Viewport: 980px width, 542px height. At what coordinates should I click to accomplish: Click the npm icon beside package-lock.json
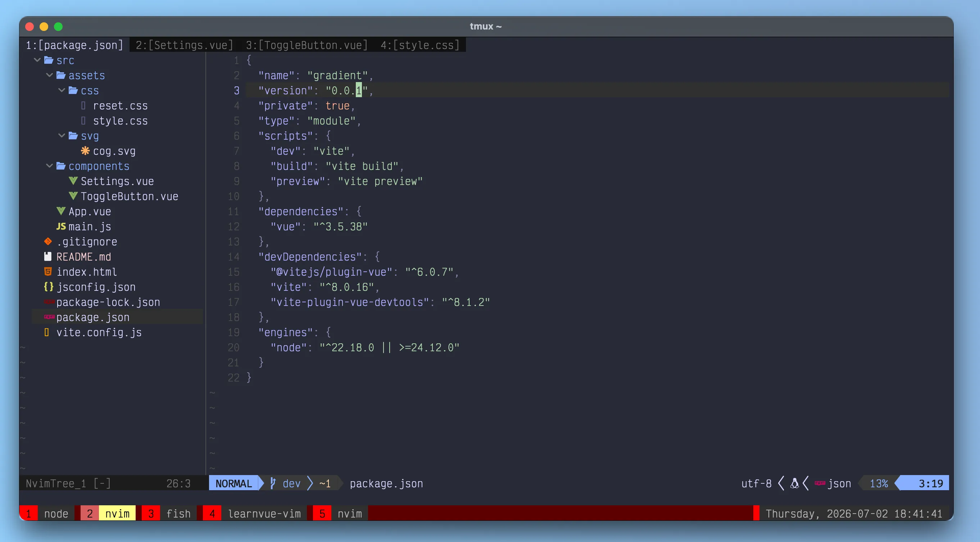49,302
